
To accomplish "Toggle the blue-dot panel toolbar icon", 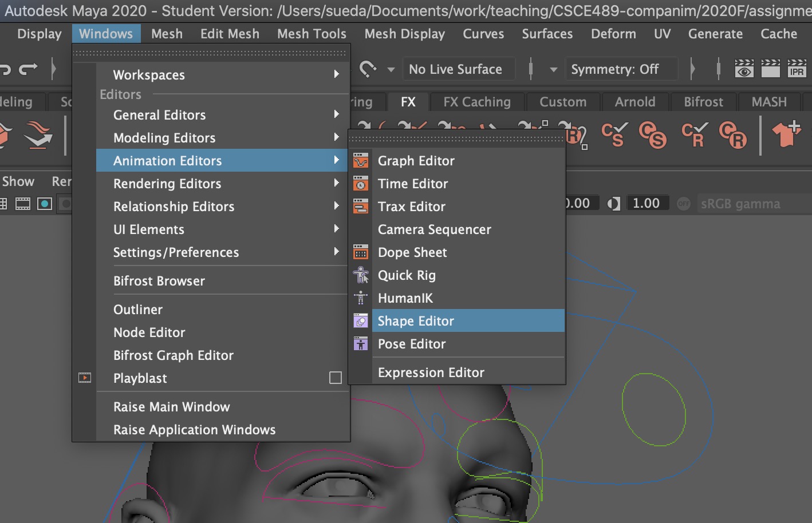I will [45, 204].
